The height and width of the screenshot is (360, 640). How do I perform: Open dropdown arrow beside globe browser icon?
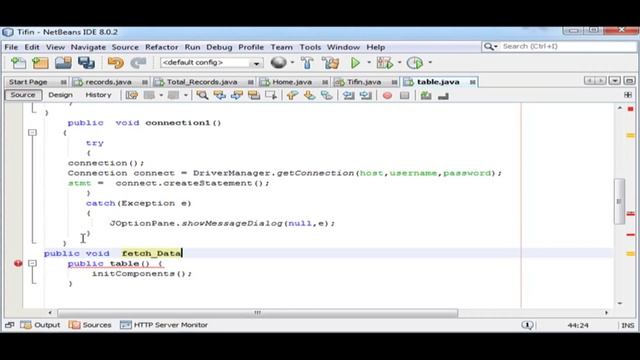click(292, 62)
